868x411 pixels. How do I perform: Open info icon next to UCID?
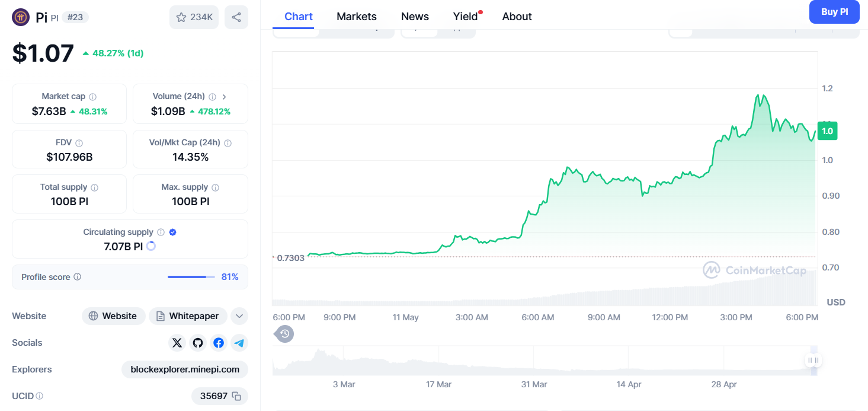[40, 396]
